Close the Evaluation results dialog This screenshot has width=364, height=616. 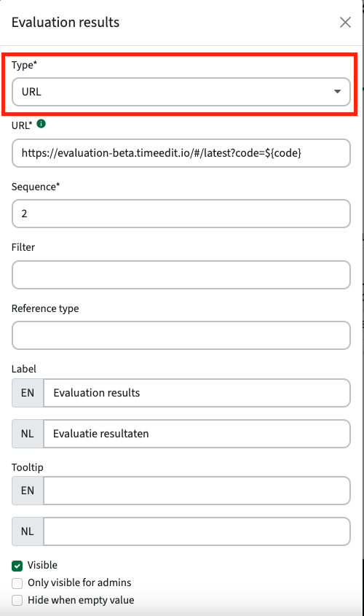[x=345, y=23]
